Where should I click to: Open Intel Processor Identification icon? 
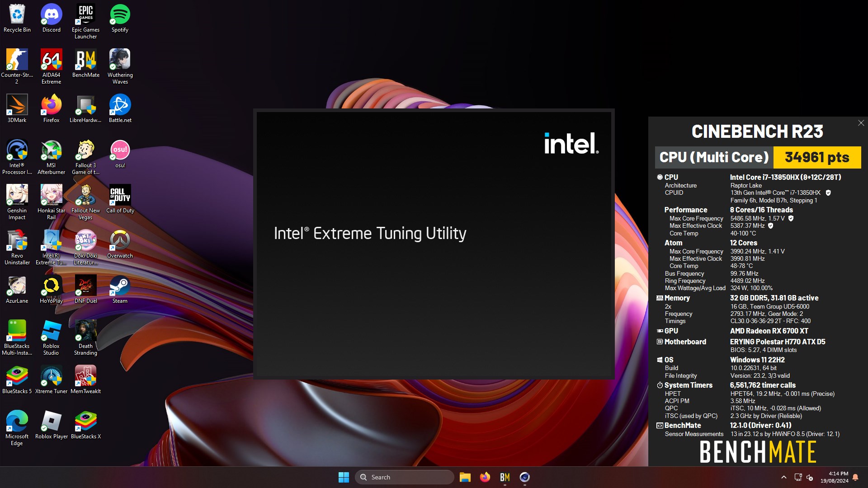point(17,157)
